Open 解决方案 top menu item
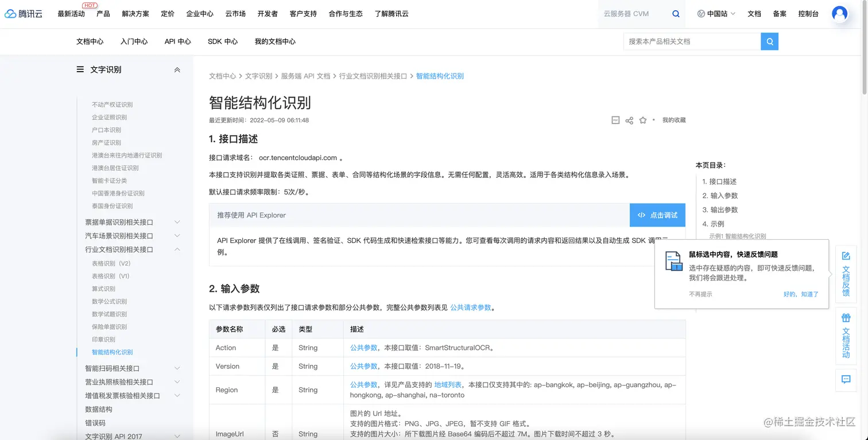Viewport: 868px width, 440px height. pyautogui.click(x=135, y=14)
